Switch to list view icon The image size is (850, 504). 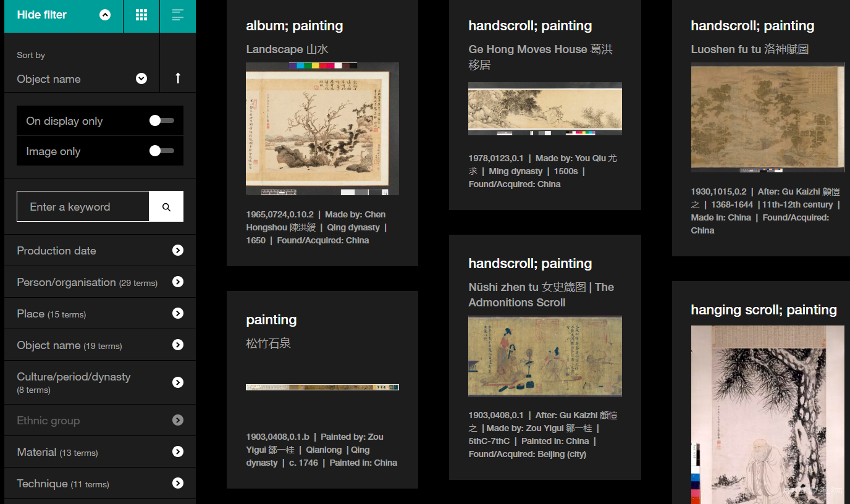pyautogui.click(x=178, y=15)
